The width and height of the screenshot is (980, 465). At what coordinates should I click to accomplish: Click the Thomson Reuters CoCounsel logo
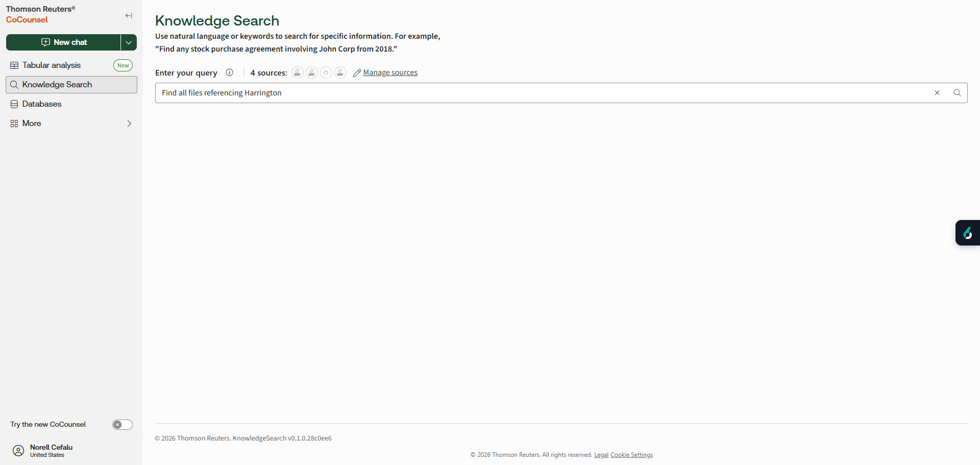pos(41,14)
